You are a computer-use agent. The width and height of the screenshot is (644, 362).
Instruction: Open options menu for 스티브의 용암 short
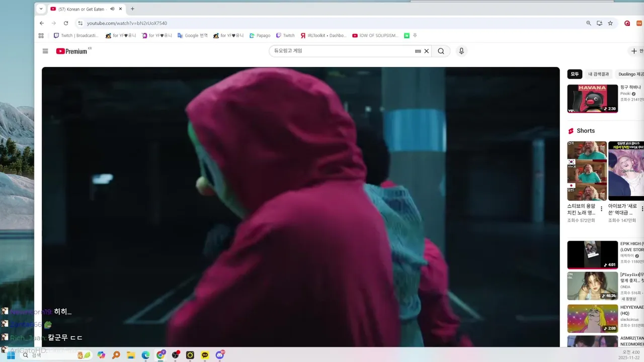[601, 209]
